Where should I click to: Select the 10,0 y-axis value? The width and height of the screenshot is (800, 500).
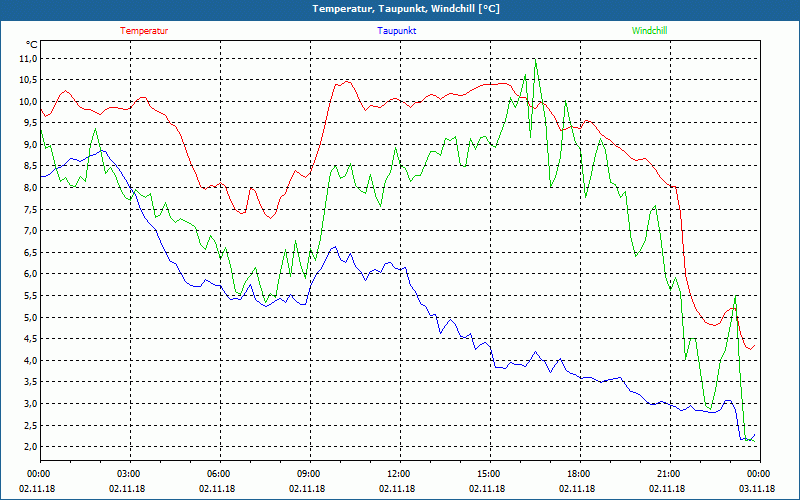28,102
